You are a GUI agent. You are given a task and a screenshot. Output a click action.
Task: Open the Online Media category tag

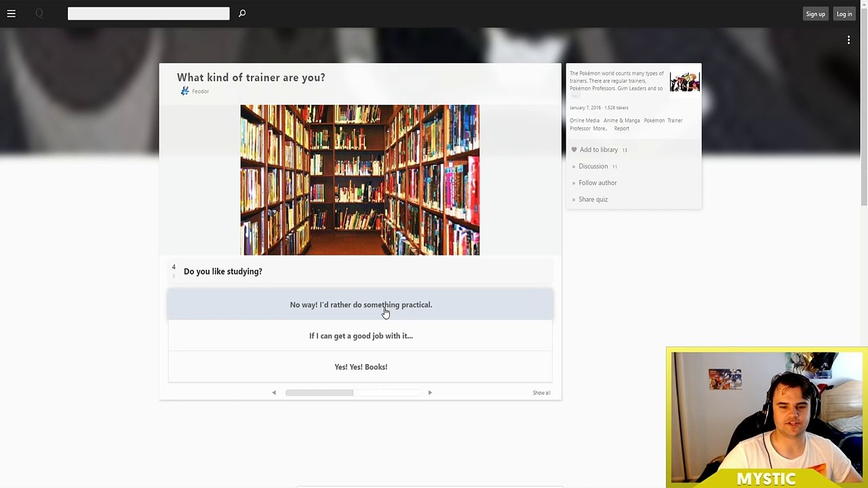pyautogui.click(x=585, y=121)
